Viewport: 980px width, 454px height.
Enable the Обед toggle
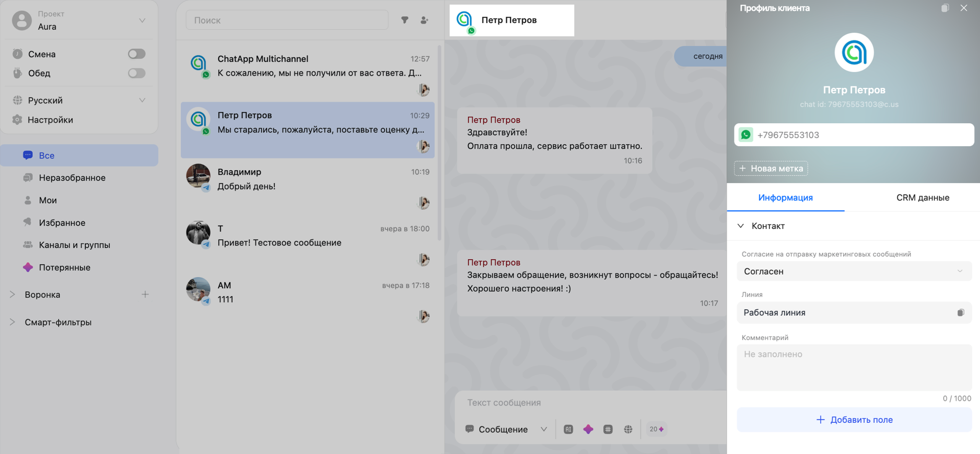pos(136,73)
